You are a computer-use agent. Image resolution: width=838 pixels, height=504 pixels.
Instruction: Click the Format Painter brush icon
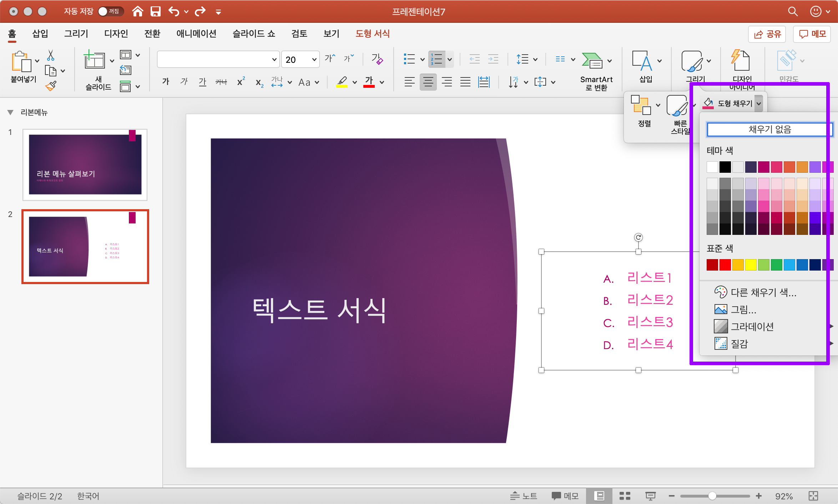(51, 86)
